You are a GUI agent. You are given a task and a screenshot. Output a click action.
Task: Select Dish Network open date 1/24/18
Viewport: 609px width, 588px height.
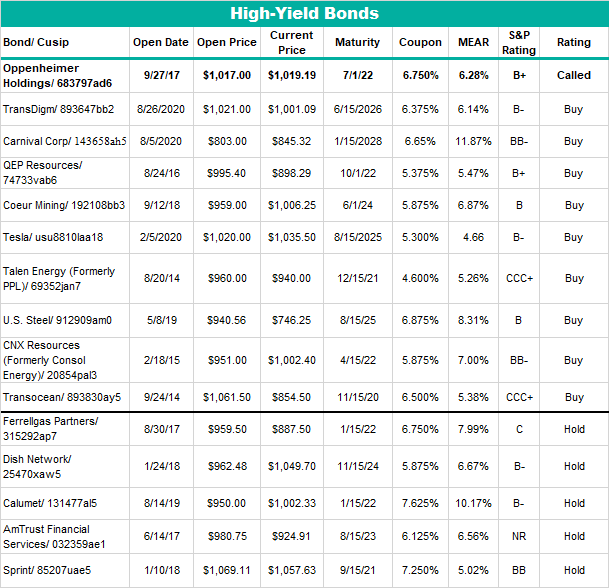coord(162,466)
